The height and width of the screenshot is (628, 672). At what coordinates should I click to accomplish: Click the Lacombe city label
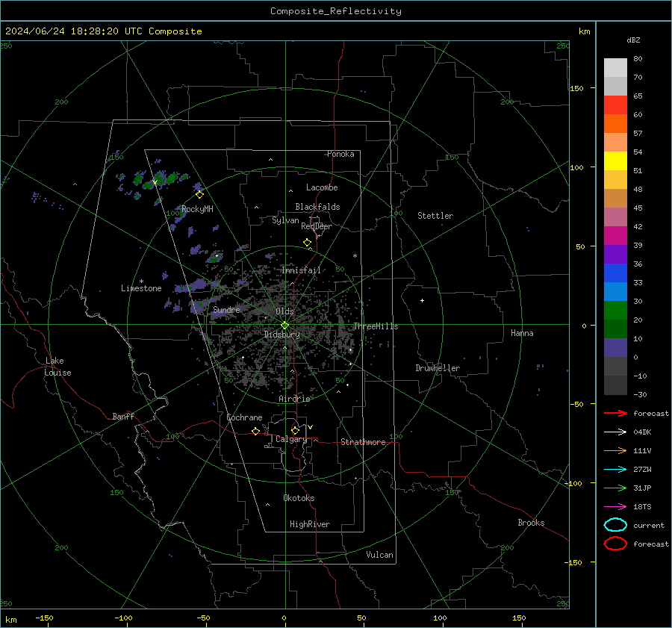pyautogui.click(x=322, y=187)
